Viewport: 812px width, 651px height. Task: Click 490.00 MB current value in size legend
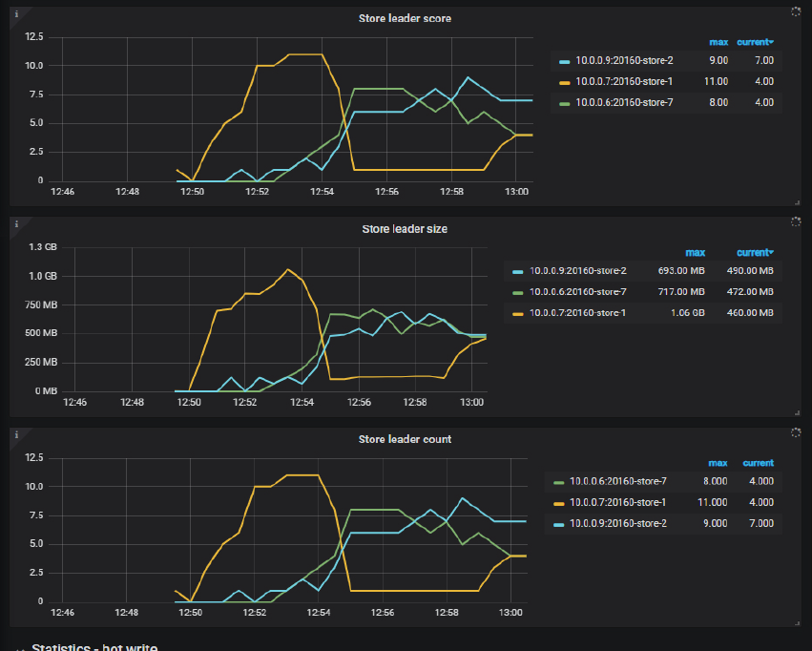[x=750, y=271]
